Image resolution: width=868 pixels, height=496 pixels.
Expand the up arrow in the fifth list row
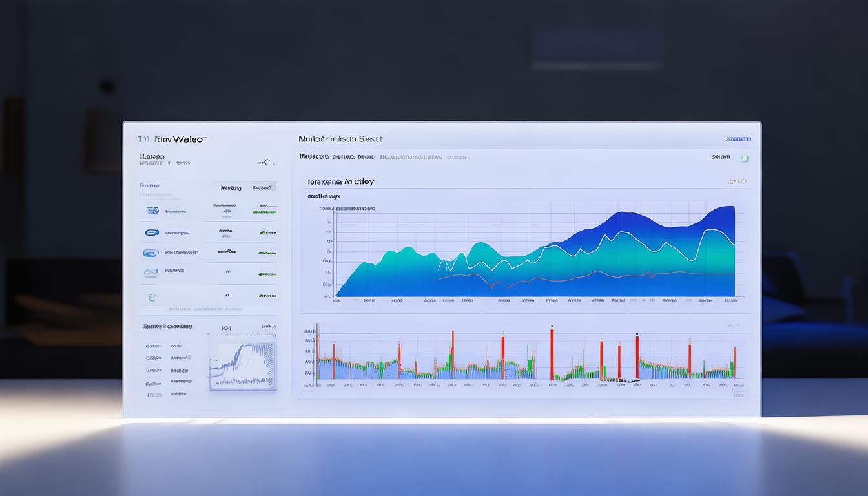pos(227,295)
